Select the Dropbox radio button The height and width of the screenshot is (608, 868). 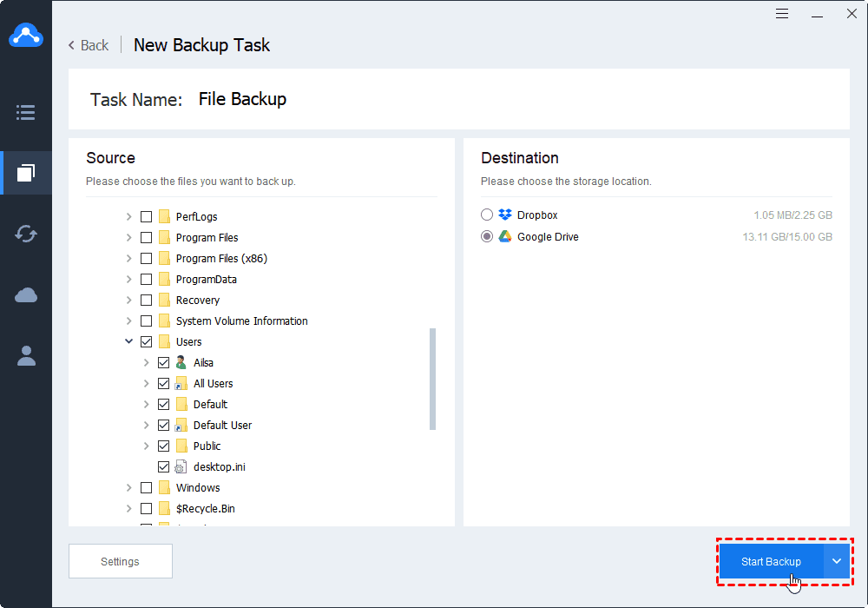pos(487,215)
